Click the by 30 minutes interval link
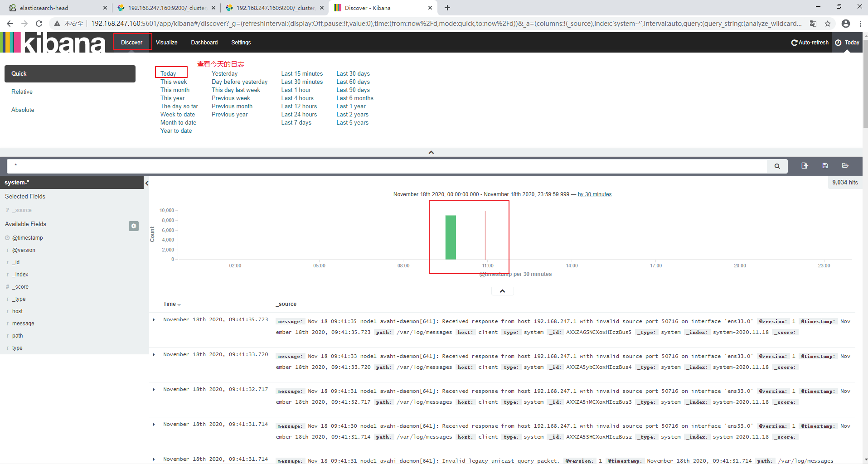This screenshot has width=868, height=464. pyautogui.click(x=594, y=194)
